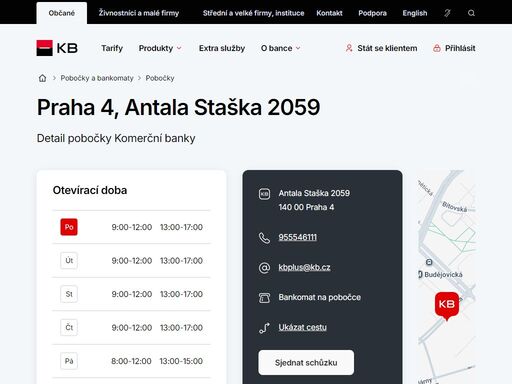Click the Budějovická metro icon on map
Screen dimensions: 512x384
pos(429,262)
